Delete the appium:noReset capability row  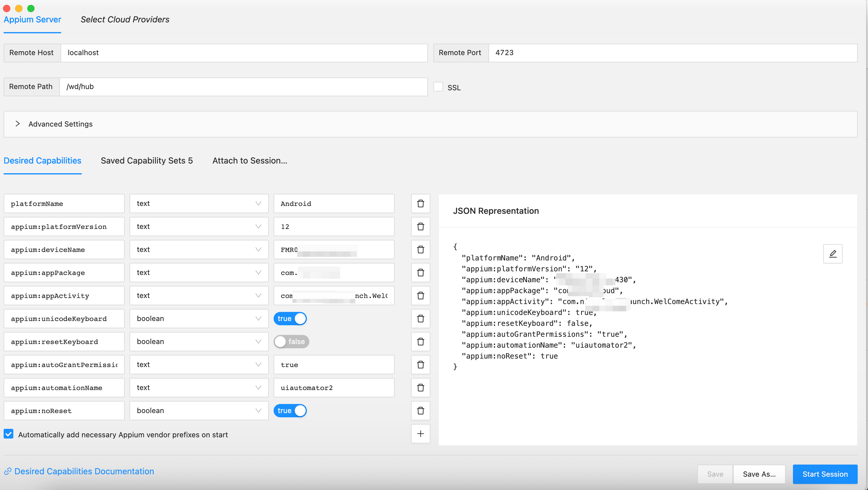(x=420, y=410)
